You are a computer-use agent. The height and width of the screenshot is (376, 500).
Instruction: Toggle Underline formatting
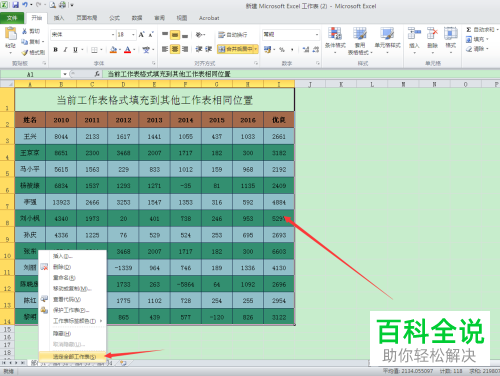coord(75,50)
